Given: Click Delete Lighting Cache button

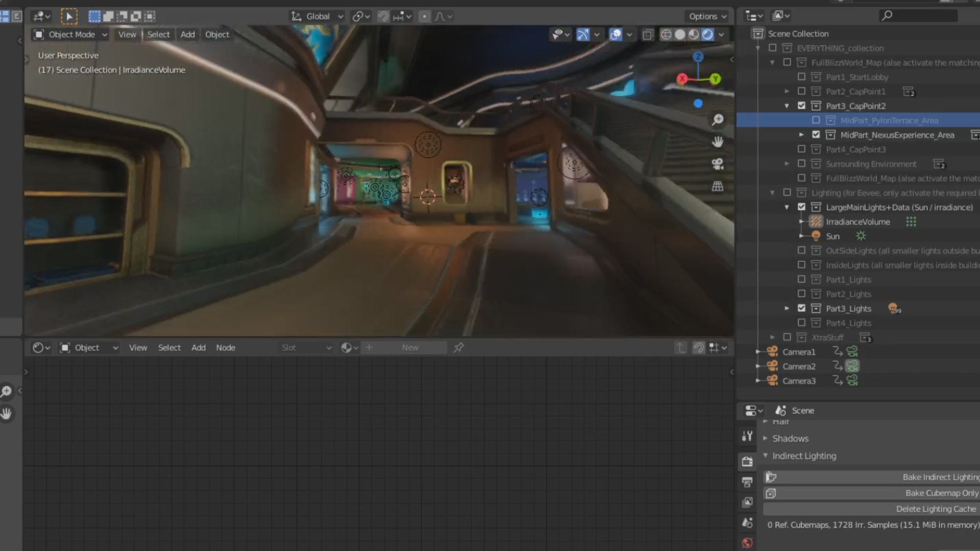Looking at the screenshot, I should point(871,509).
